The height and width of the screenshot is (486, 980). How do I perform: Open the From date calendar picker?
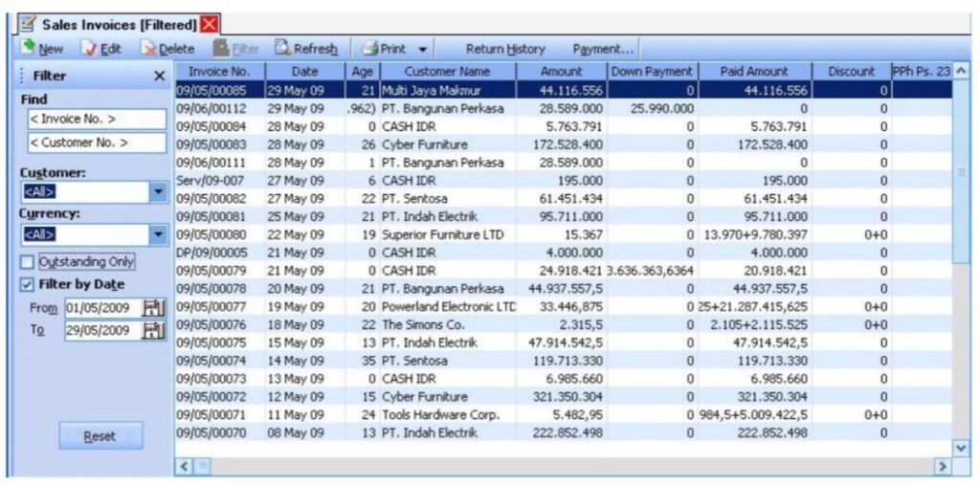[x=154, y=308]
